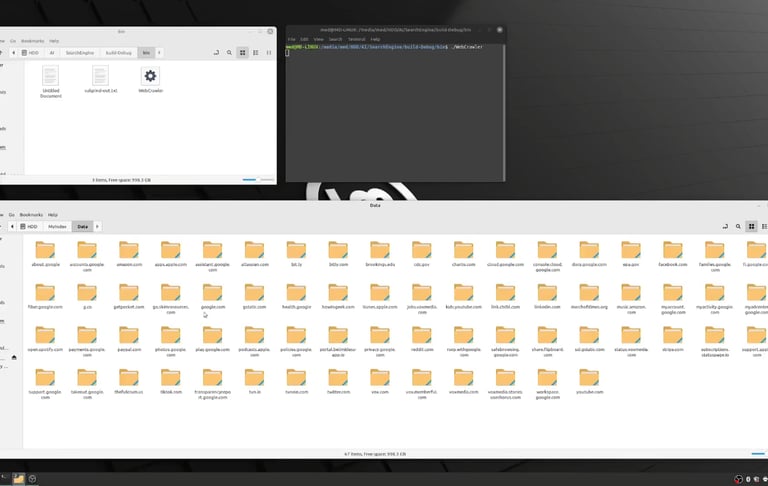This screenshot has width=768, height=486.
Task: Select the apps.apple.com folder
Action: [170, 254]
